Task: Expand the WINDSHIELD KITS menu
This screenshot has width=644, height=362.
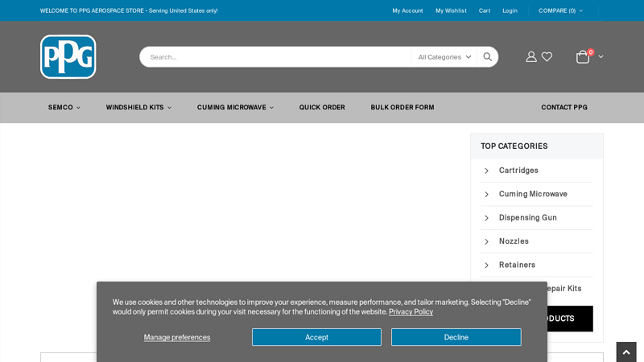Action: [x=138, y=107]
